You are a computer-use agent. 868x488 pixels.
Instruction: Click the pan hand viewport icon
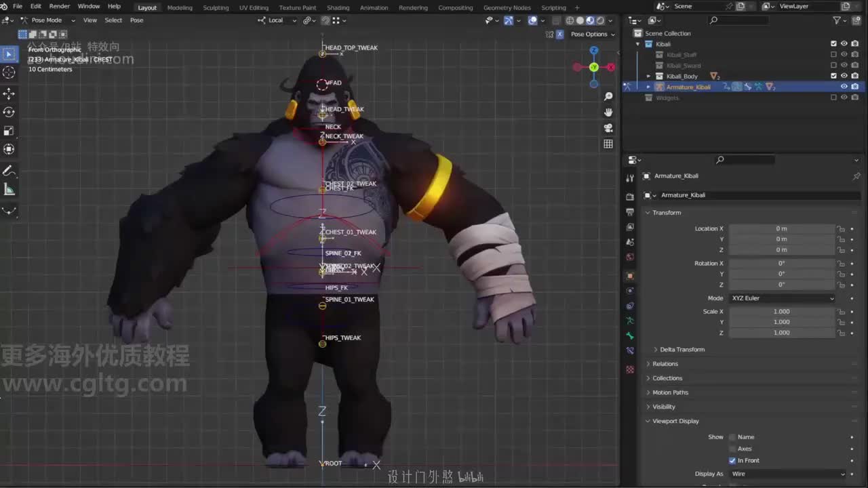coord(608,112)
